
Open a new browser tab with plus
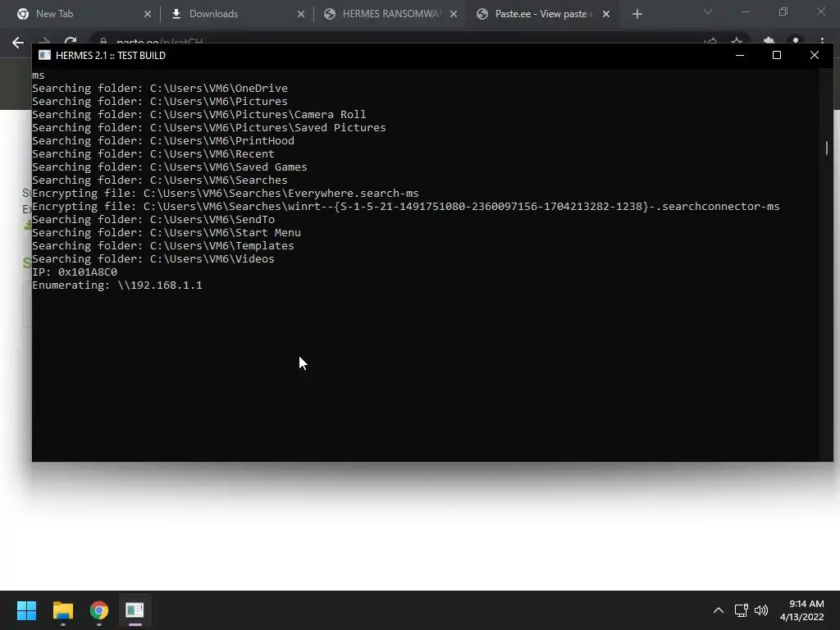point(637,15)
